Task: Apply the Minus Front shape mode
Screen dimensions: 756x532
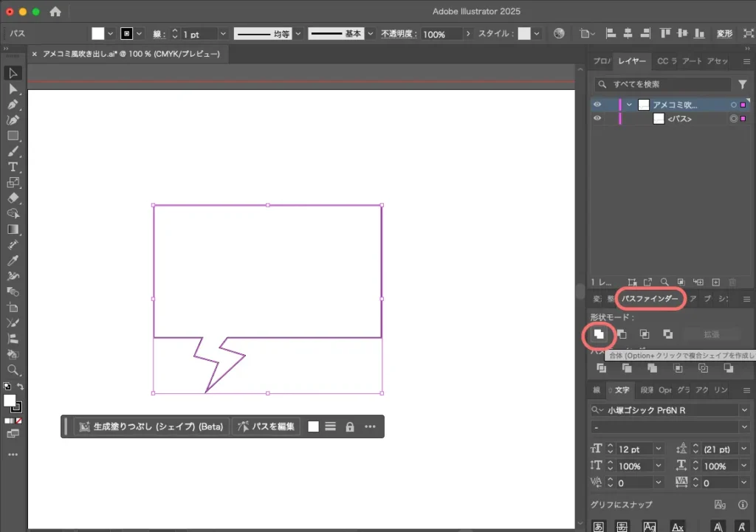Action: pos(621,335)
